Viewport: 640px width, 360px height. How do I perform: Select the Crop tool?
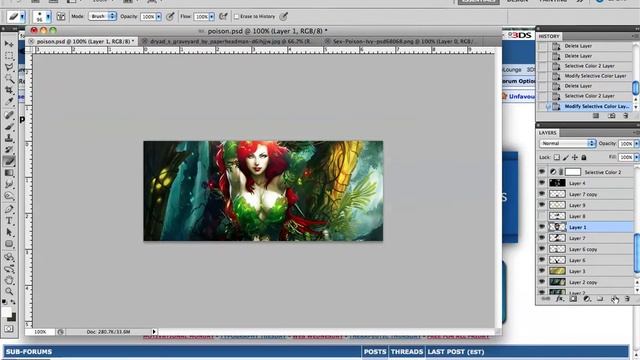9,90
